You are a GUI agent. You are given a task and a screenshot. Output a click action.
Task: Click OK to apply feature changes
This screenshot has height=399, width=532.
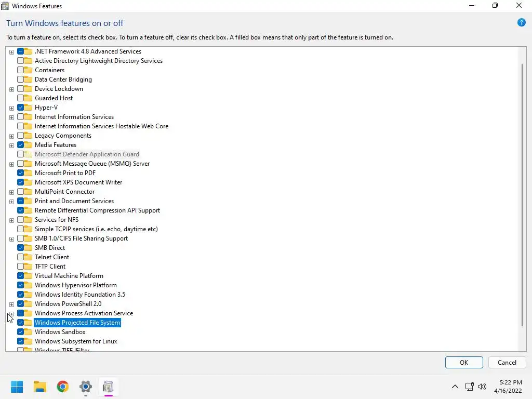(x=464, y=362)
